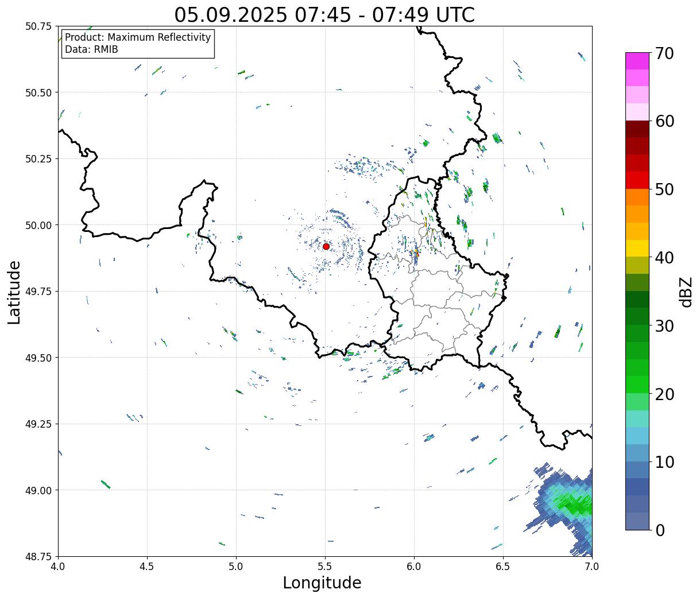
Task: Select the "Product: Maximum Reflectivity" legend text
Action: tap(138, 37)
